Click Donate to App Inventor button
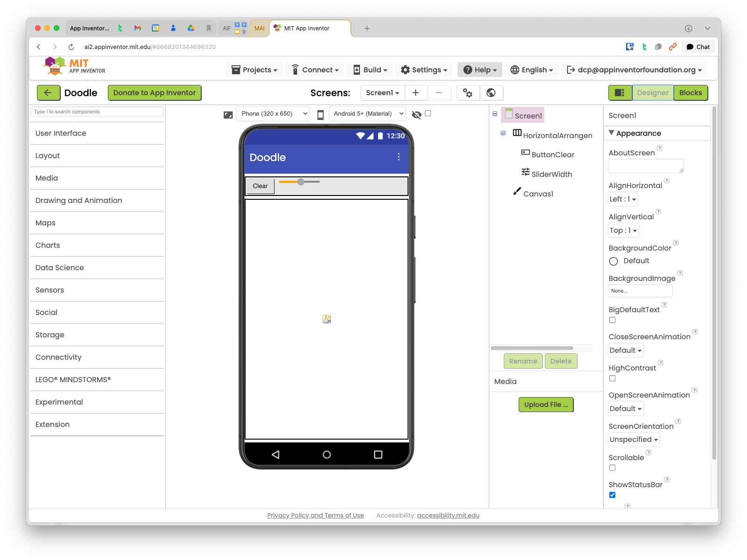747x560 pixels. tap(155, 93)
